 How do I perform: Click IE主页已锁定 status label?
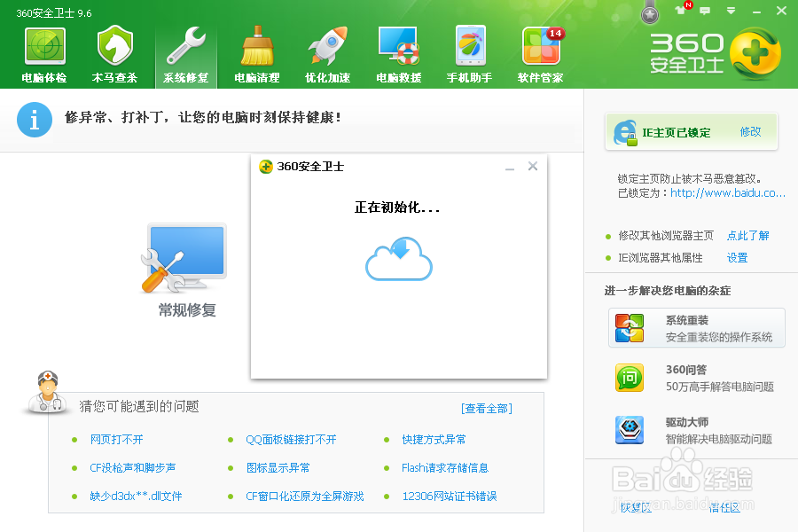point(676,133)
